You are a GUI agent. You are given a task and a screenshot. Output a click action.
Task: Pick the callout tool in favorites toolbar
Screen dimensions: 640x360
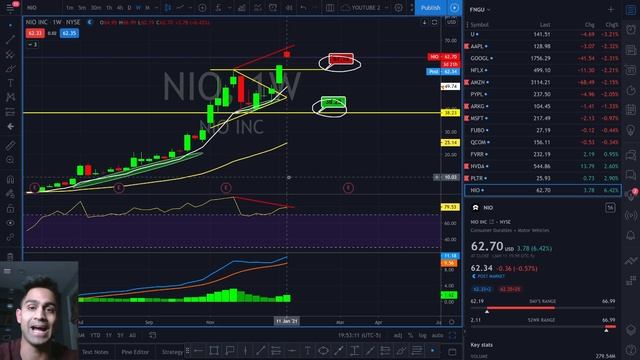tap(230, 350)
